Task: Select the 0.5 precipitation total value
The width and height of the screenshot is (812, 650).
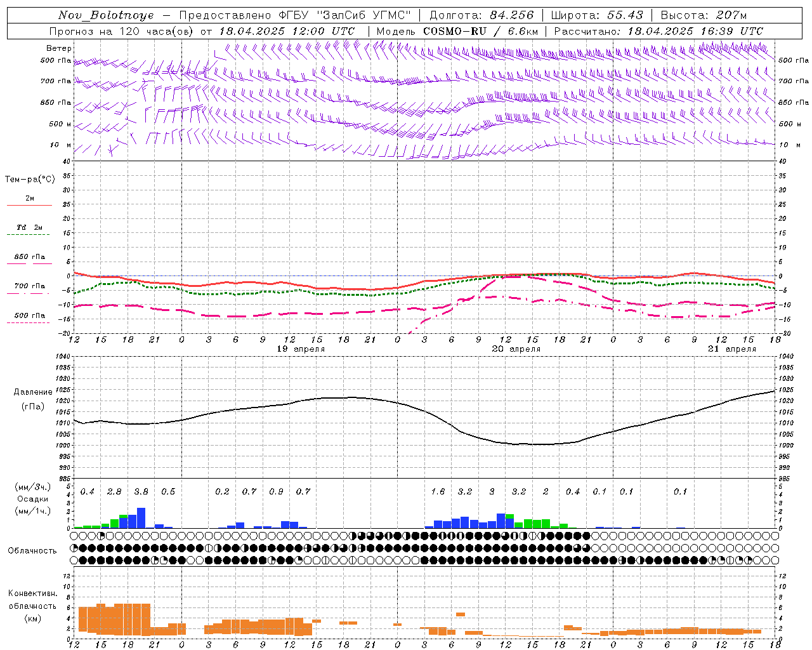Action: pyautogui.click(x=168, y=492)
